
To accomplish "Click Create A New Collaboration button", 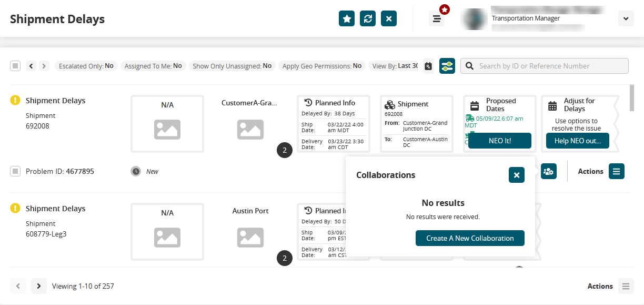I will point(470,238).
